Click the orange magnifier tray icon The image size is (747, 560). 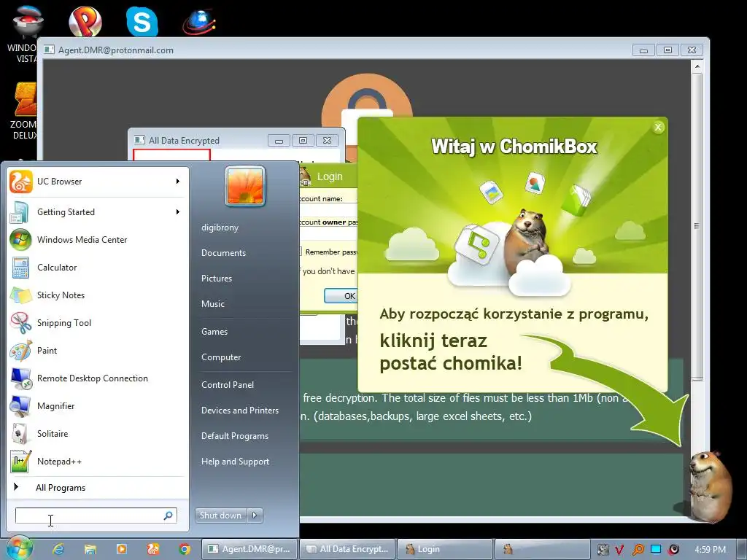pos(638,550)
